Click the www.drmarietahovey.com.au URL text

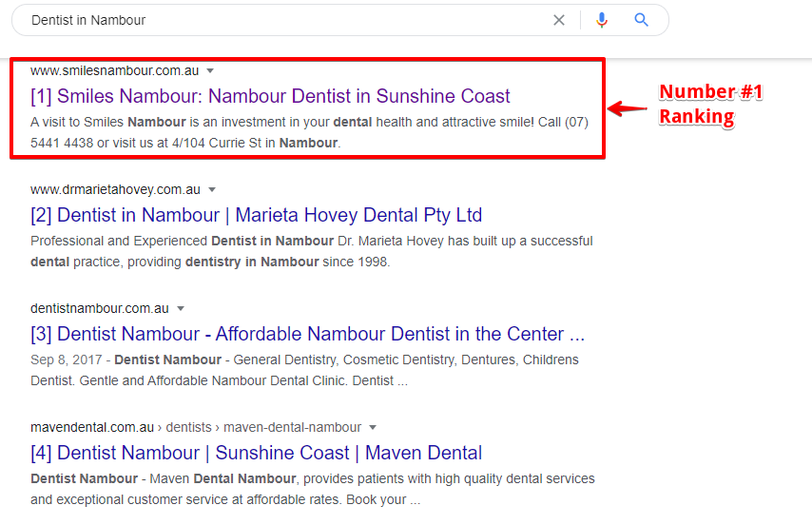point(115,190)
